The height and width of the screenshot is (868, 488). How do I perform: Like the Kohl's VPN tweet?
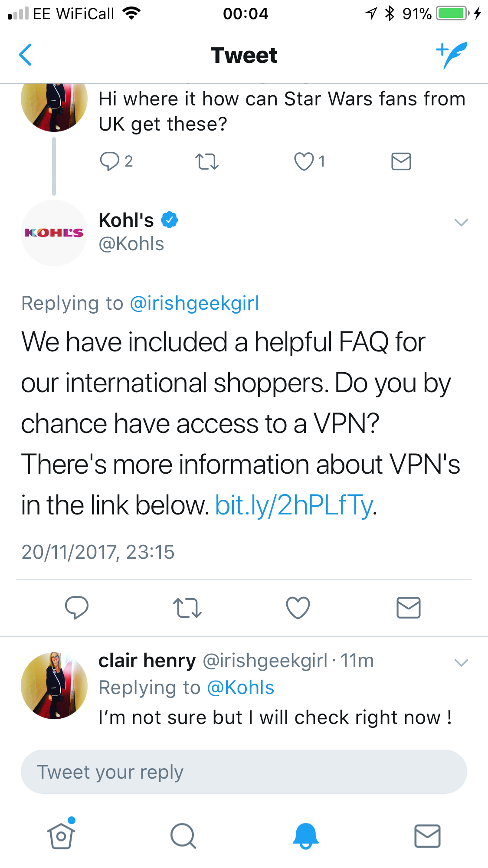pyautogui.click(x=298, y=607)
